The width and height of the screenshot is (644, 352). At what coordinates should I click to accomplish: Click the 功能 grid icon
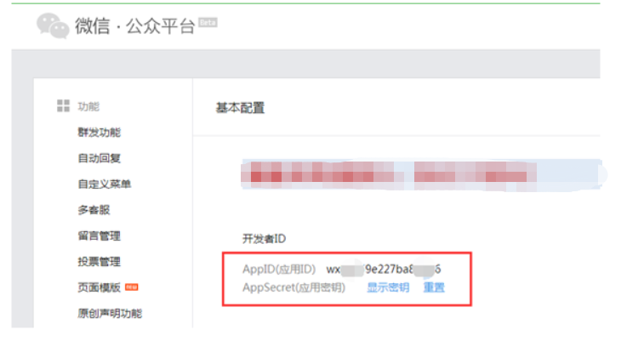click(63, 105)
